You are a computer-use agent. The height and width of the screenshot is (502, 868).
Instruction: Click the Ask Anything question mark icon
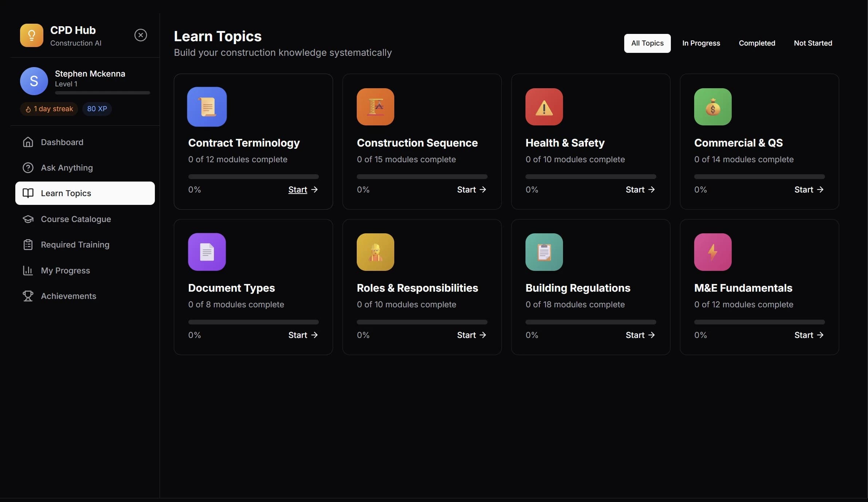coord(28,168)
